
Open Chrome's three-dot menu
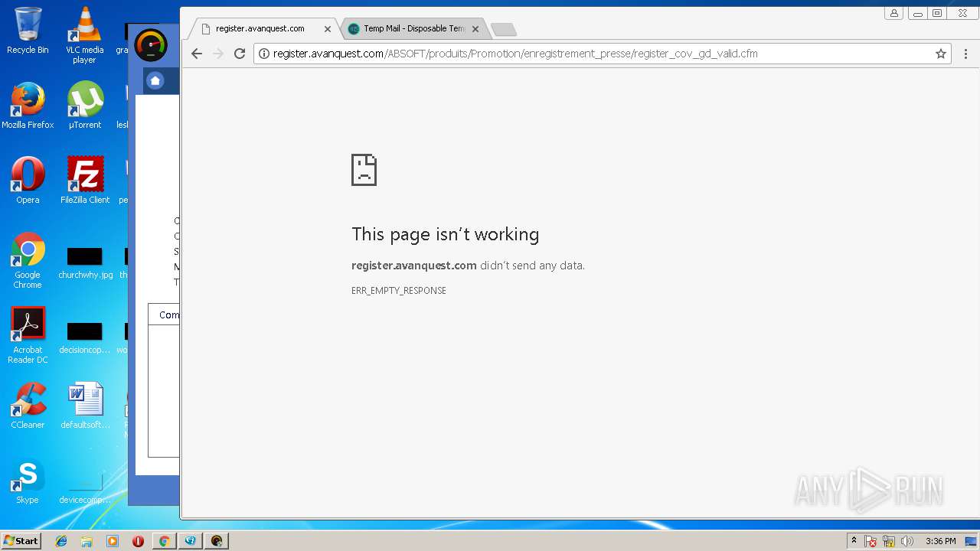pos(965,54)
